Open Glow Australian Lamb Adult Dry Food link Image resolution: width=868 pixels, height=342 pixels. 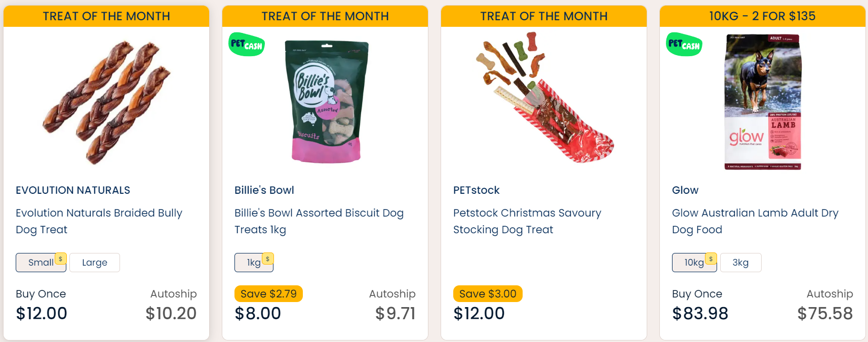point(755,221)
